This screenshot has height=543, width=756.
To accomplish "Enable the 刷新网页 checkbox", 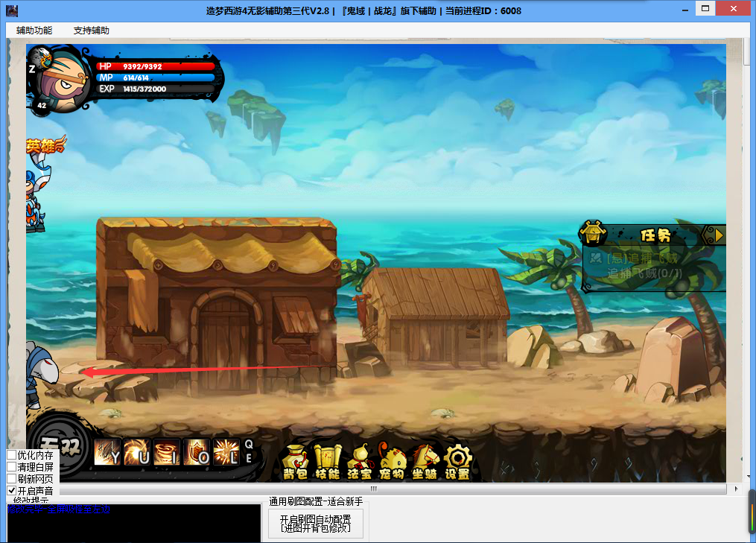I will pos(12,479).
